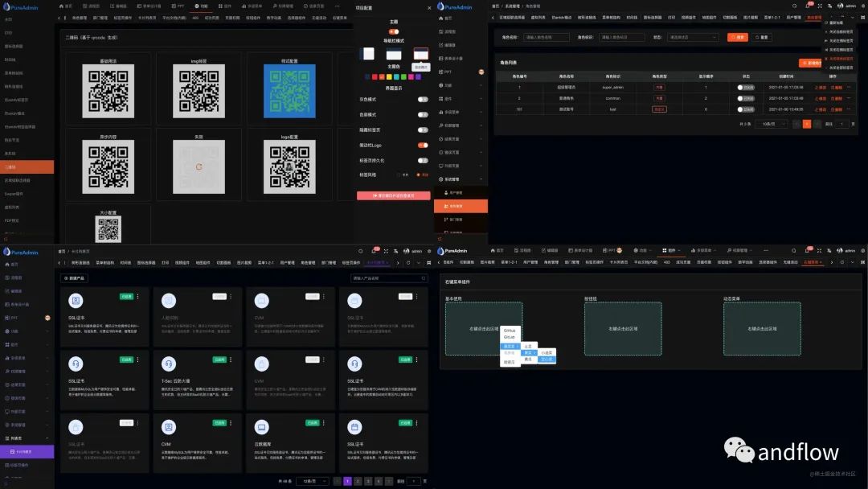
Task: Click red clear cache button in settings drawer
Action: coord(394,195)
